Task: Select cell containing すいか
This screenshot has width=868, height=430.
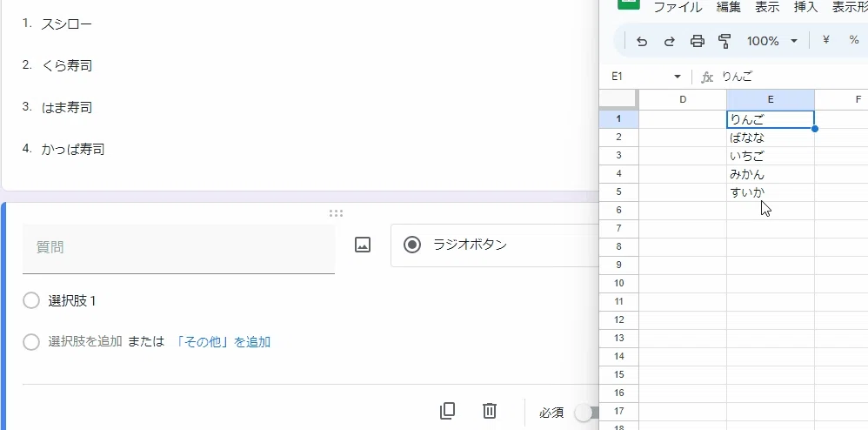Action: point(770,192)
